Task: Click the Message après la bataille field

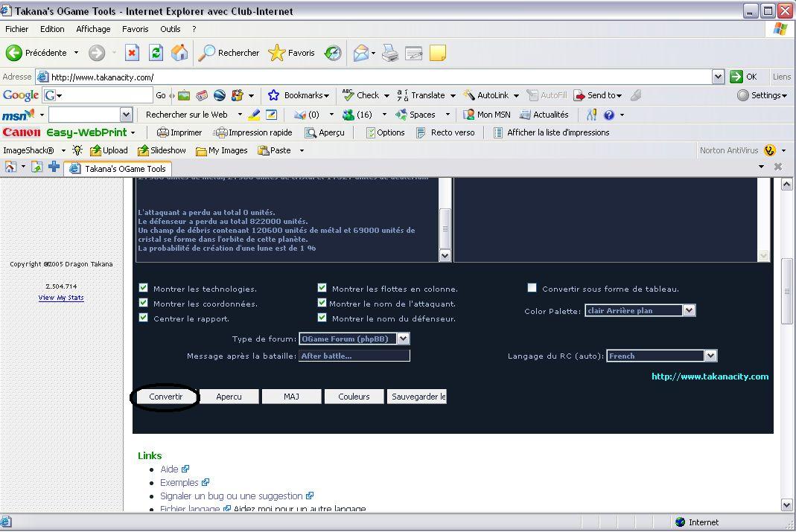Action: pyautogui.click(x=354, y=356)
